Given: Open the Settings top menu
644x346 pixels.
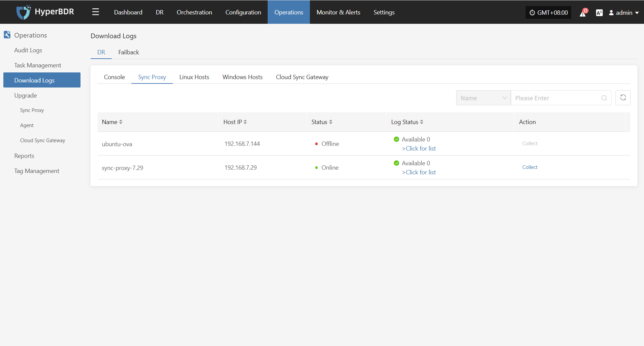Looking at the screenshot, I should point(384,12).
